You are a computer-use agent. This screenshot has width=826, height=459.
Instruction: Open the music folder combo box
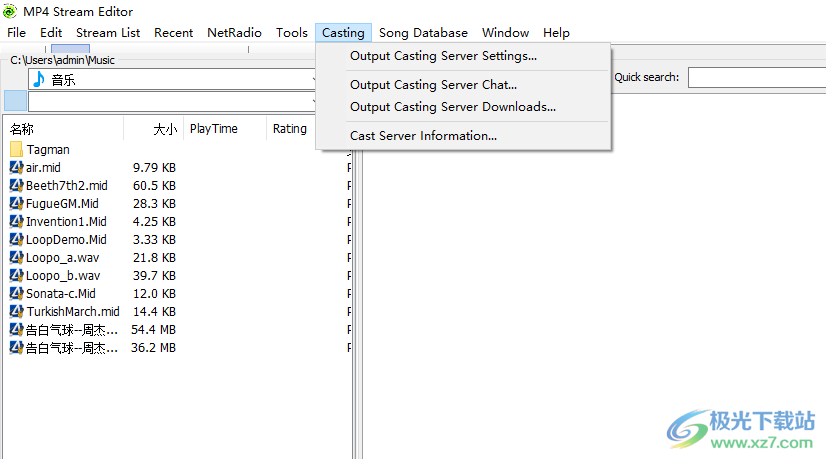click(x=173, y=80)
